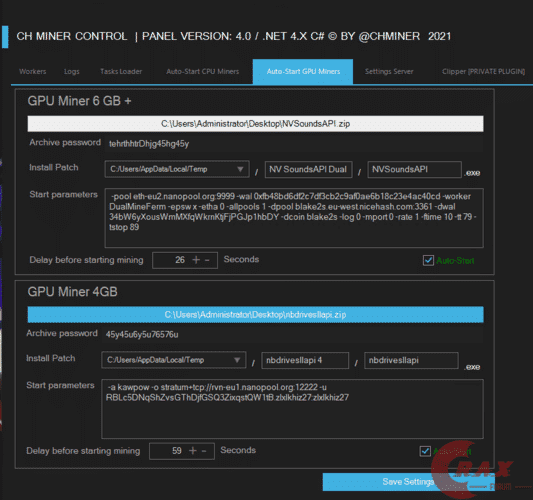The image size is (533, 500).
Task: Expand 6 GB miner install path dropdown
Action: click(240, 169)
